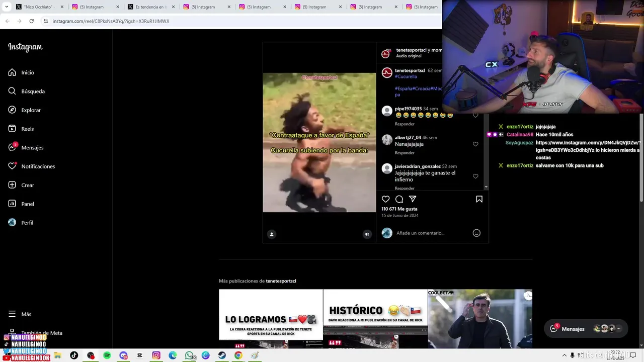The height and width of the screenshot is (362, 644).
Task: Like pipe1974035's comment
Action: click(475, 115)
